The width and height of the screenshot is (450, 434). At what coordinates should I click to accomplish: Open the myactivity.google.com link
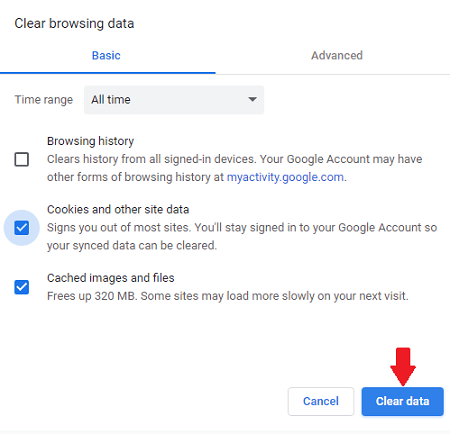pos(285,177)
